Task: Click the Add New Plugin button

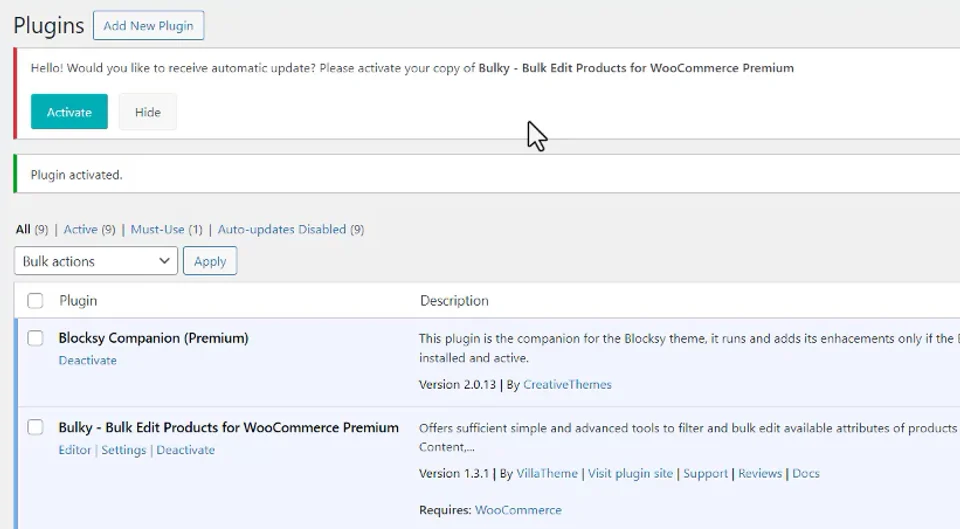Action: pyautogui.click(x=148, y=26)
